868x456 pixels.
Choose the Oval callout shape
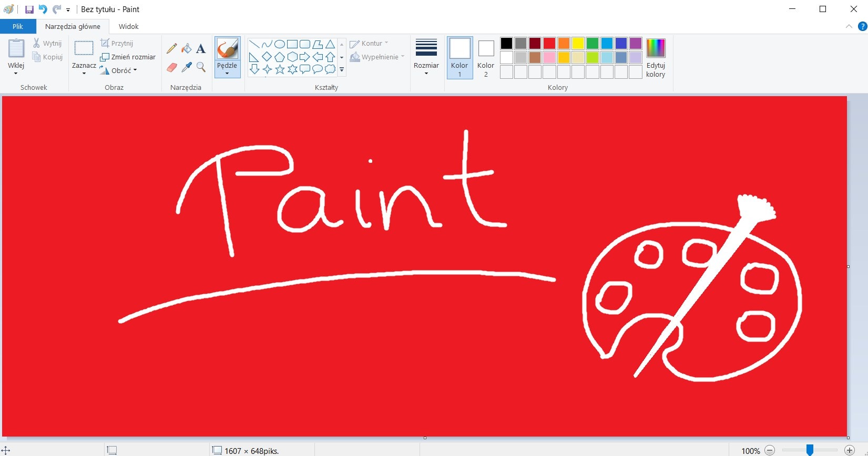point(318,69)
